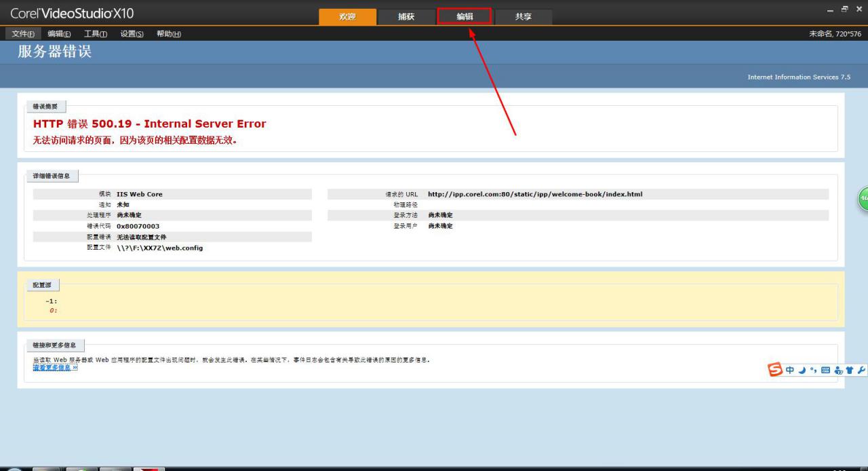Viewport: 868px width, 471px height.
Task: Click the 详细错误信息 section label
Action: point(52,176)
